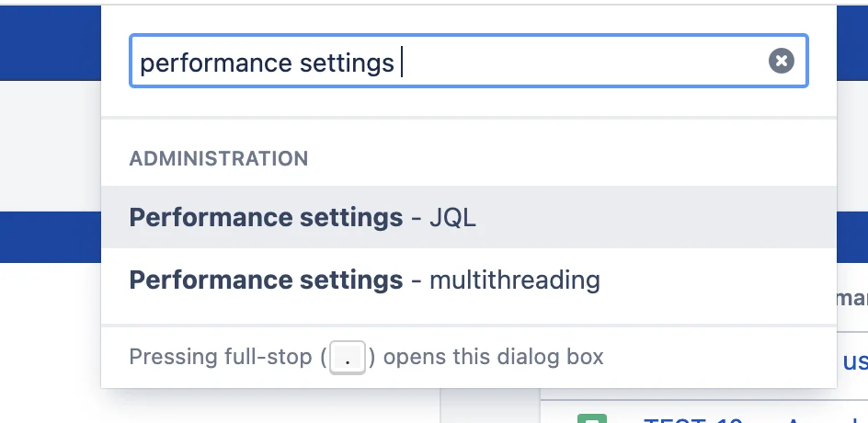The width and height of the screenshot is (868, 423).
Task: Place cursor in typed 'performance settings' text
Action: (x=267, y=63)
